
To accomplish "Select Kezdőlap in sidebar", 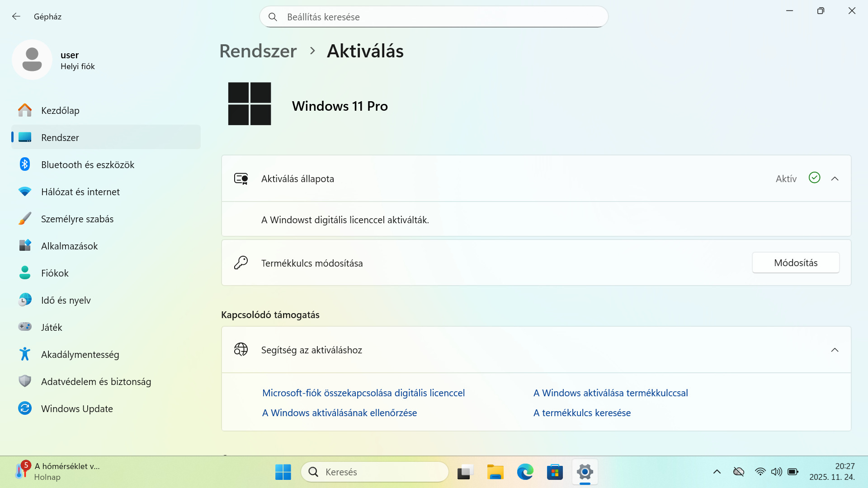I will click(x=60, y=110).
